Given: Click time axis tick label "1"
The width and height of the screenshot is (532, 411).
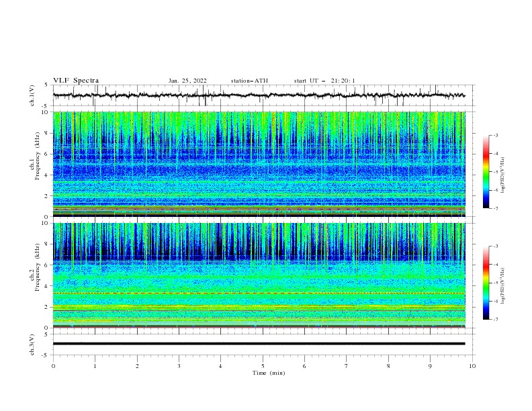Looking at the screenshot, I should (95, 366).
